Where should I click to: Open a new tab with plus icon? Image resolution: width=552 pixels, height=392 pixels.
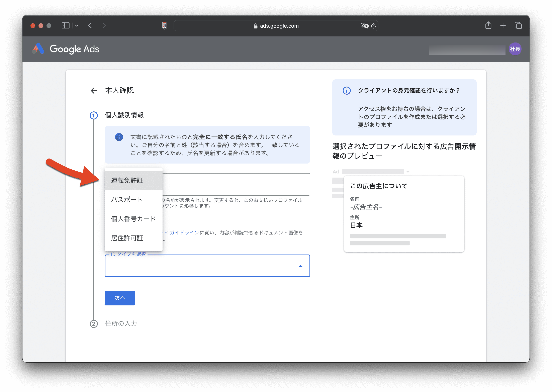pyautogui.click(x=503, y=25)
